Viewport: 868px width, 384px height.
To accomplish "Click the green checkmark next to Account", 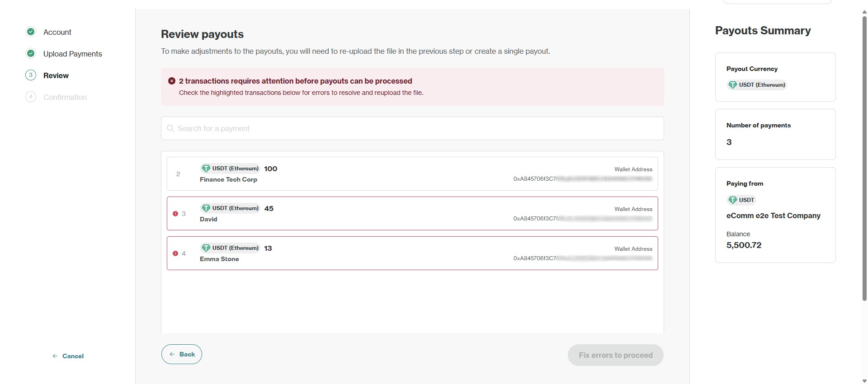I will (31, 32).
